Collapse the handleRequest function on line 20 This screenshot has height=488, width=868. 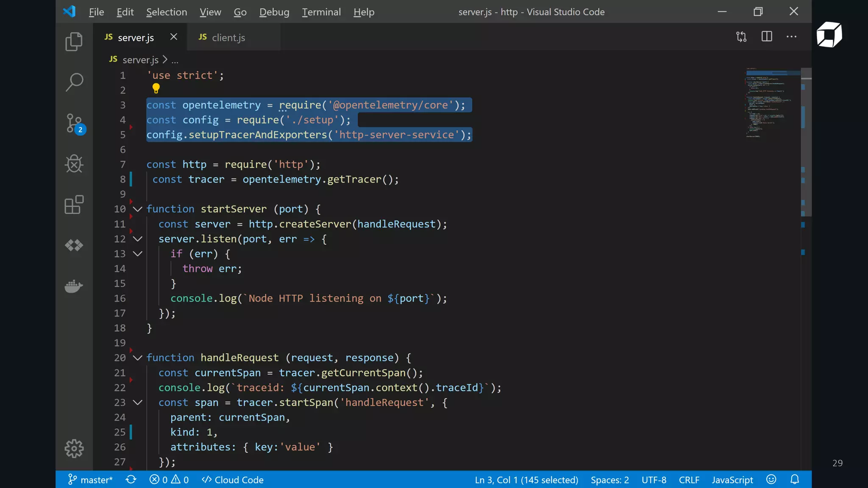pos(138,358)
